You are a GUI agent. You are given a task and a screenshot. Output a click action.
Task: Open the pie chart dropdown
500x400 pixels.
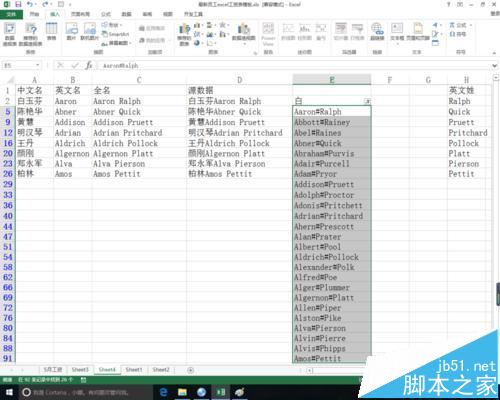(x=198, y=43)
